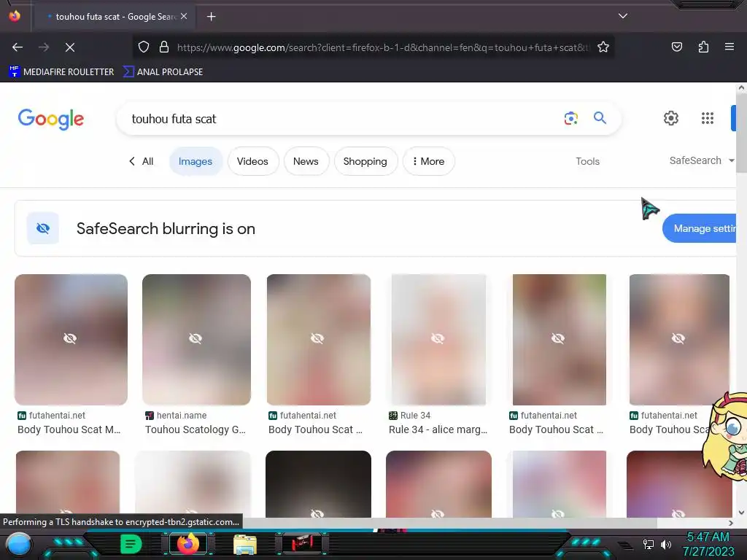Switch to the News tab

(306, 161)
